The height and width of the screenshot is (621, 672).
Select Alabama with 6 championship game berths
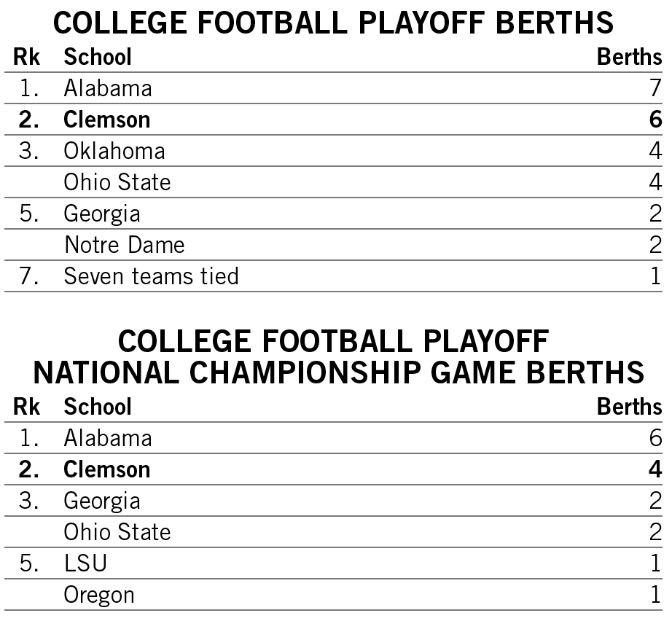[108, 438]
